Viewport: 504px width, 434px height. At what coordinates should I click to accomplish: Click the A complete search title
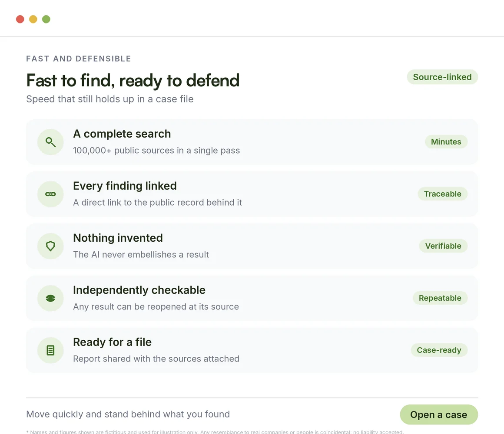click(x=122, y=134)
